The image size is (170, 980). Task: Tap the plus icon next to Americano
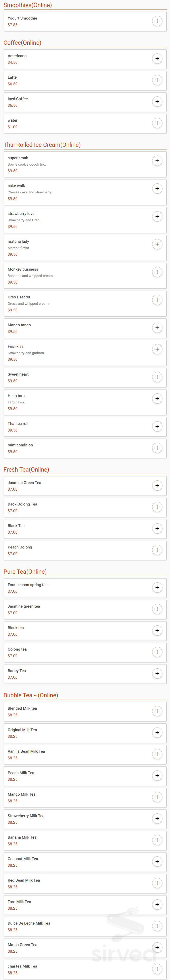point(157,59)
